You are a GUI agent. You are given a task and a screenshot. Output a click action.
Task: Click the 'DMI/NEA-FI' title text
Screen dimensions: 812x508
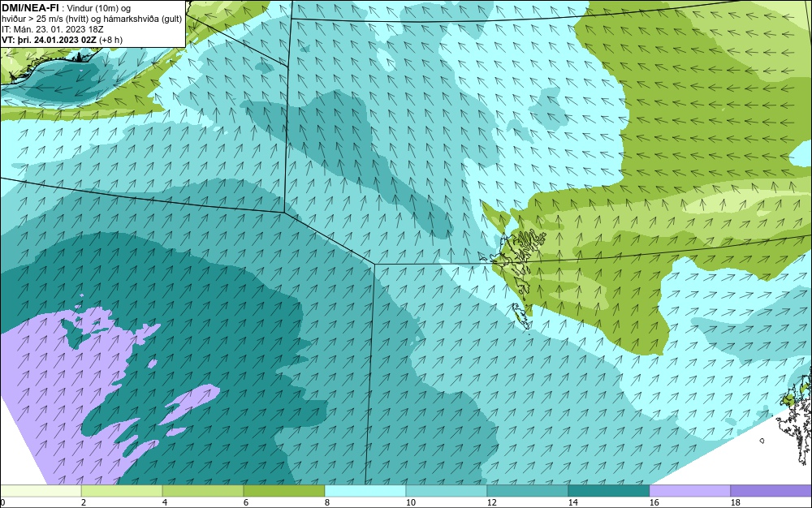click(30, 8)
